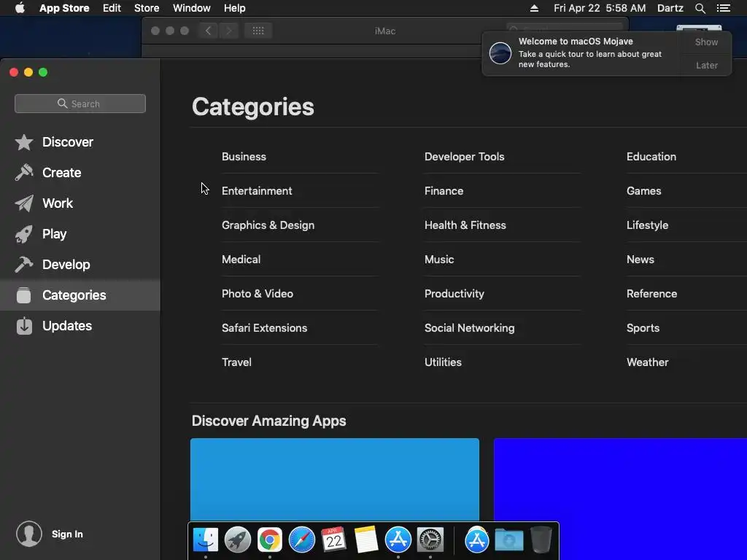Select the Weather category
The width and height of the screenshot is (747, 560).
pyautogui.click(x=647, y=362)
